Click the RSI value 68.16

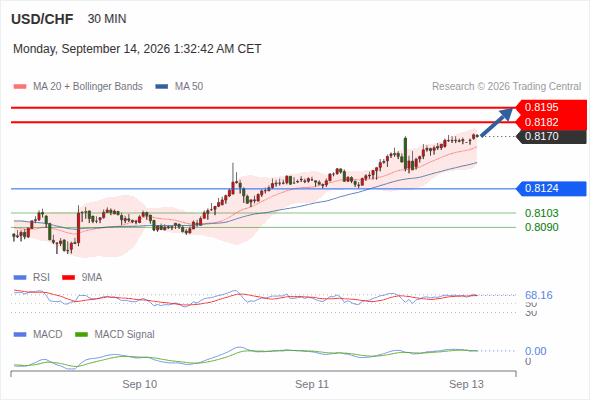point(538,295)
